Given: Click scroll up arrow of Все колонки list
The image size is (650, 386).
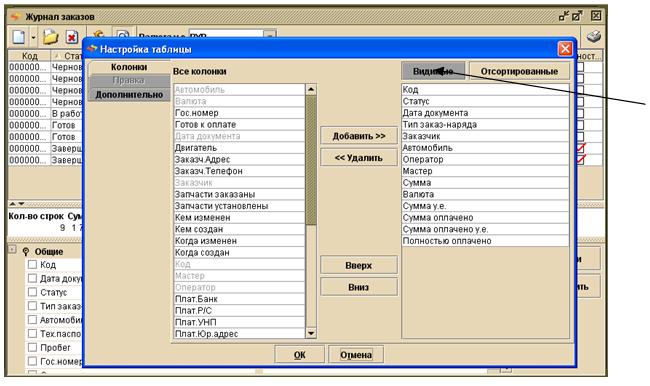Looking at the screenshot, I should point(311,90).
